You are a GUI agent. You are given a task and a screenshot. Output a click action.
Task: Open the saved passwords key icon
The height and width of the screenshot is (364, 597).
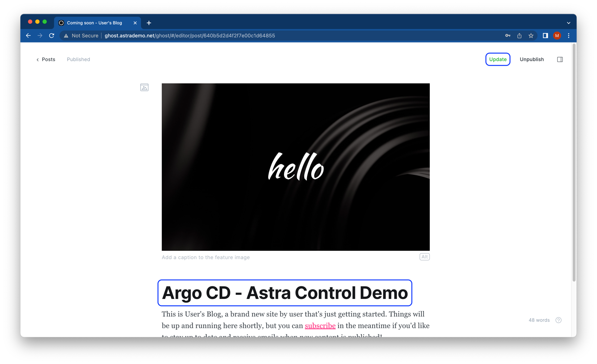(x=508, y=35)
